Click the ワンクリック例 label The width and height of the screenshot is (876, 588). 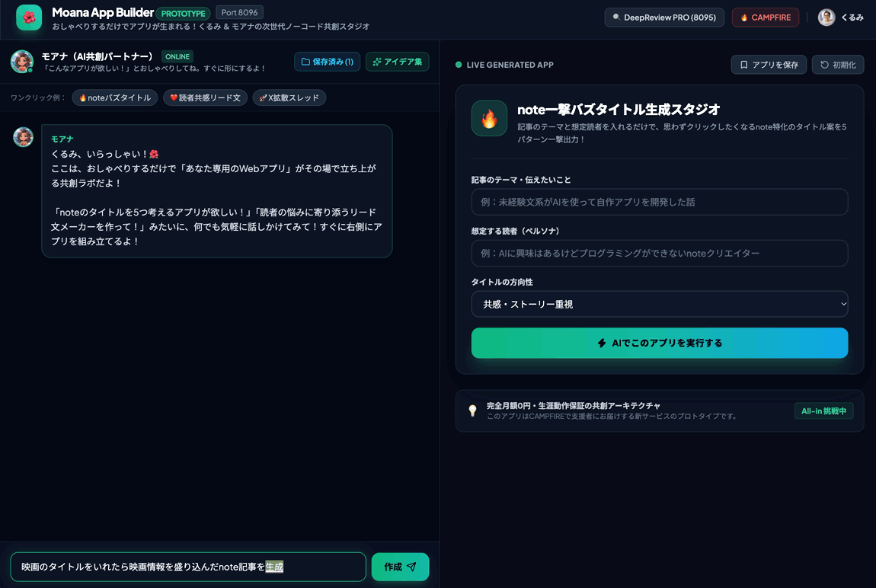tap(37, 97)
